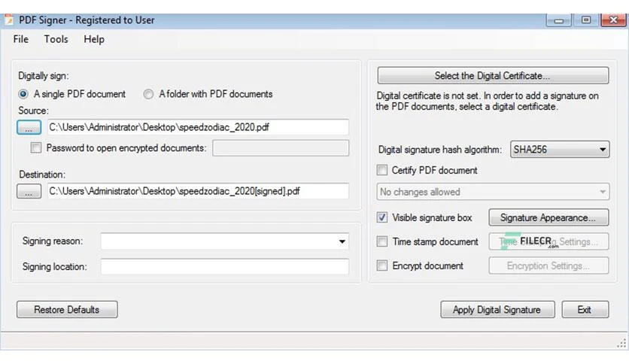629x364 pixels.
Task: Browse for the Destination file path
Action: click(29, 191)
